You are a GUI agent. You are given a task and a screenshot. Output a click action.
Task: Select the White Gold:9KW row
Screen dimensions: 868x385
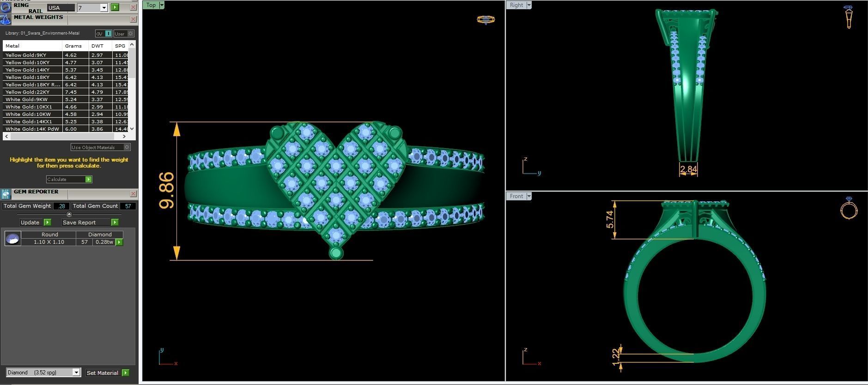point(66,99)
